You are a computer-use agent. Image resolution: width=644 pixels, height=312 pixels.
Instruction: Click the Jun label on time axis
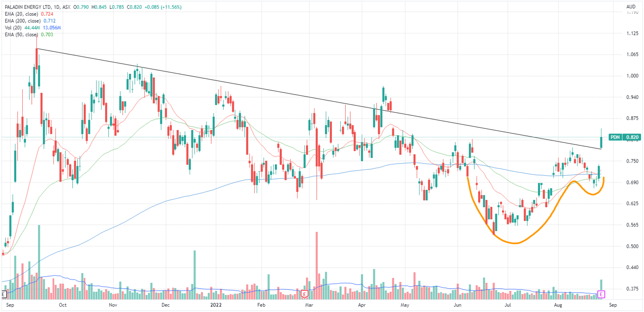coord(457,305)
